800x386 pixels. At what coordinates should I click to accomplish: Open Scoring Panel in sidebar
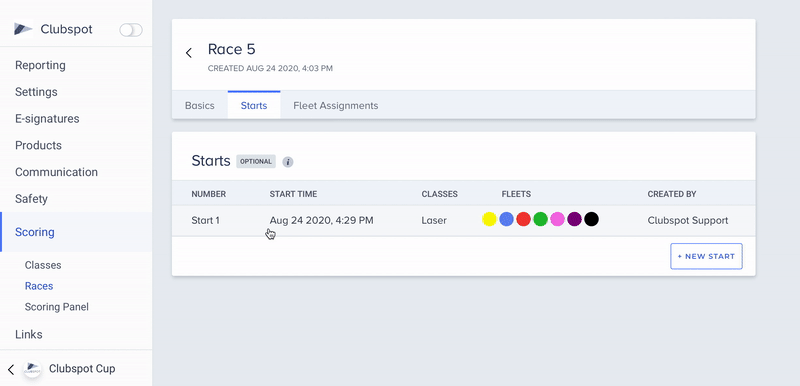tap(57, 307)
